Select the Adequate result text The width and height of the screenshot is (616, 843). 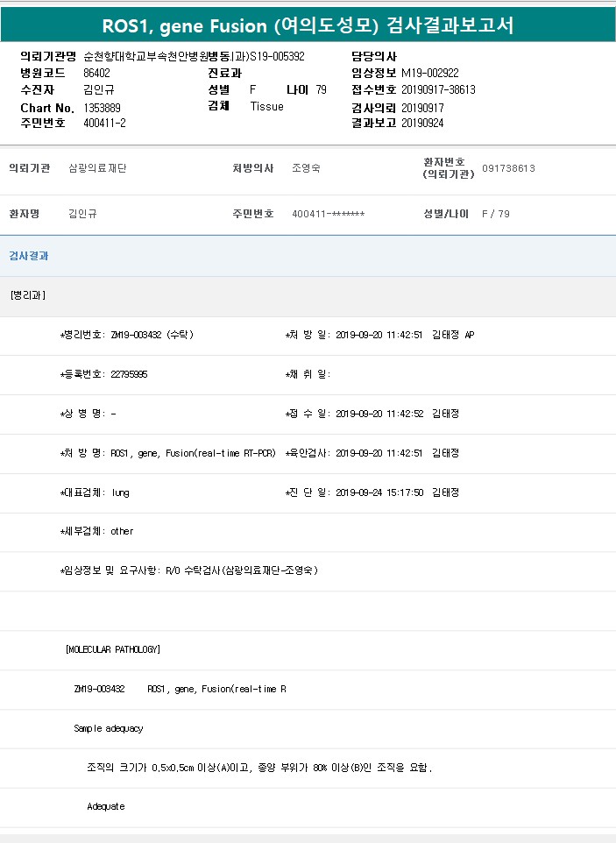click(106, 806)
